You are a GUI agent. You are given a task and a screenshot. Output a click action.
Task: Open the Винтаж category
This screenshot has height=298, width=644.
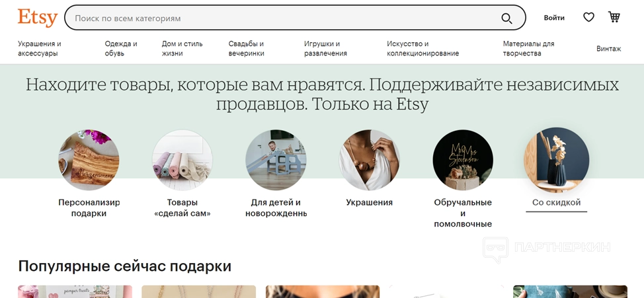609,48
